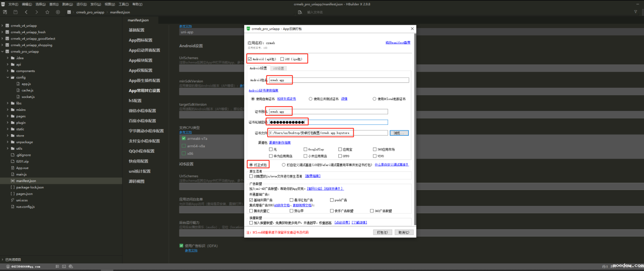Screen dimensions: 644x271
Task: Collapse the config folder in tree
Action: 8,77
